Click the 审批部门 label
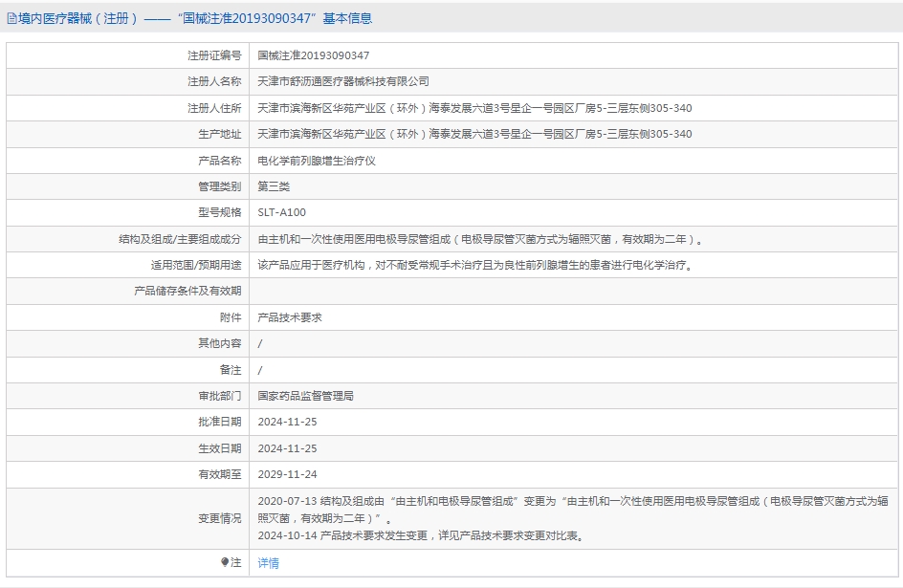Image resolution: width=903 pixels, height=588 pixels. click(219, 396)
